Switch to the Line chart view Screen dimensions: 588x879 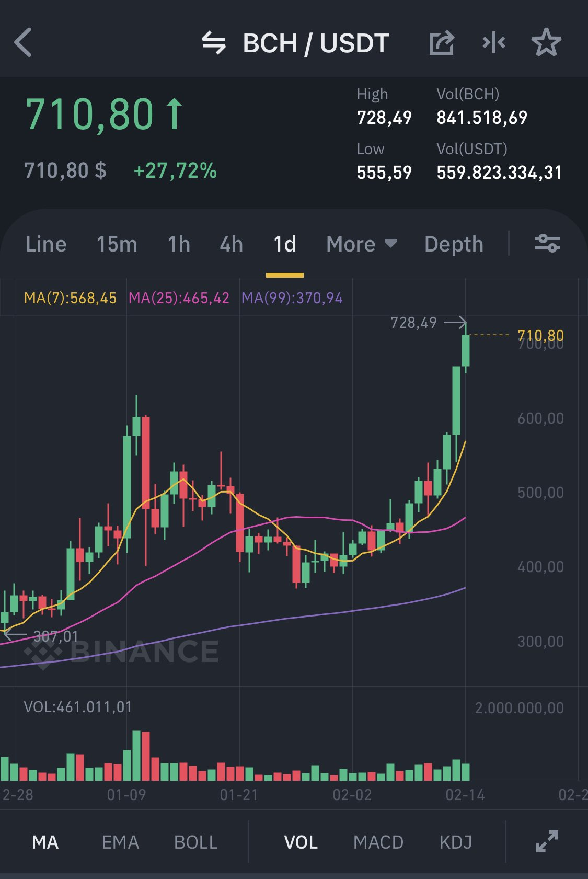click(x=46, y=244)
